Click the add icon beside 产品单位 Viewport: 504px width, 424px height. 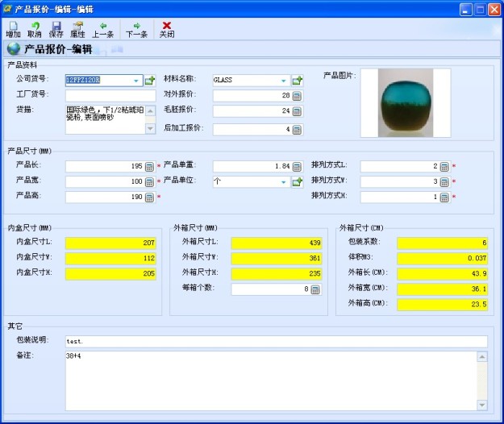point(298,182)
